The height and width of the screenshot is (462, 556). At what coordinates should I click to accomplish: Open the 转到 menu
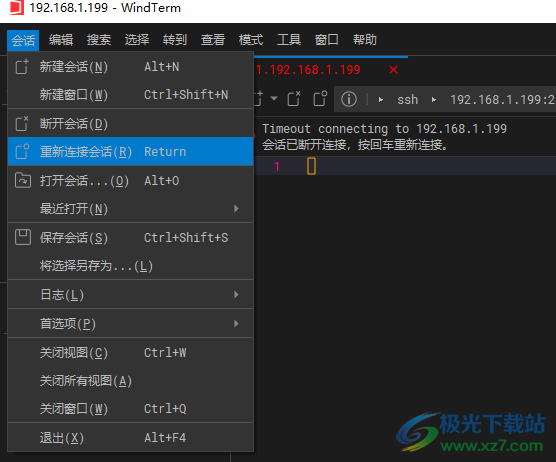175,40
